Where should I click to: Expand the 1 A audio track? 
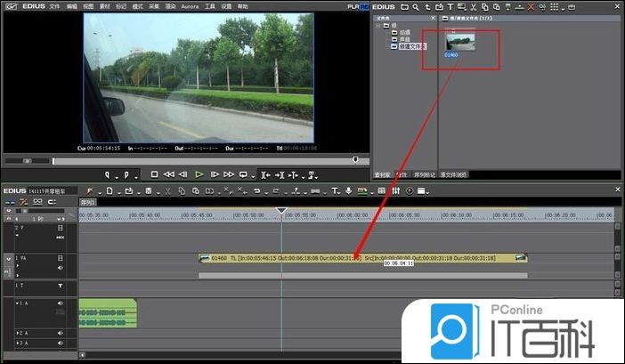click(x=17, y=303)
